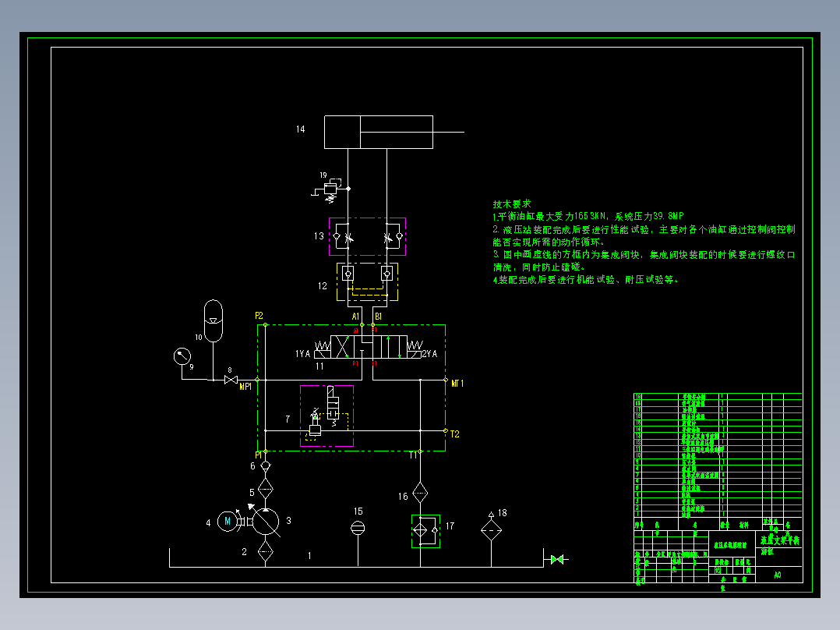
Task: Select the 'A0' sheet size text
Action: (778, 575)
